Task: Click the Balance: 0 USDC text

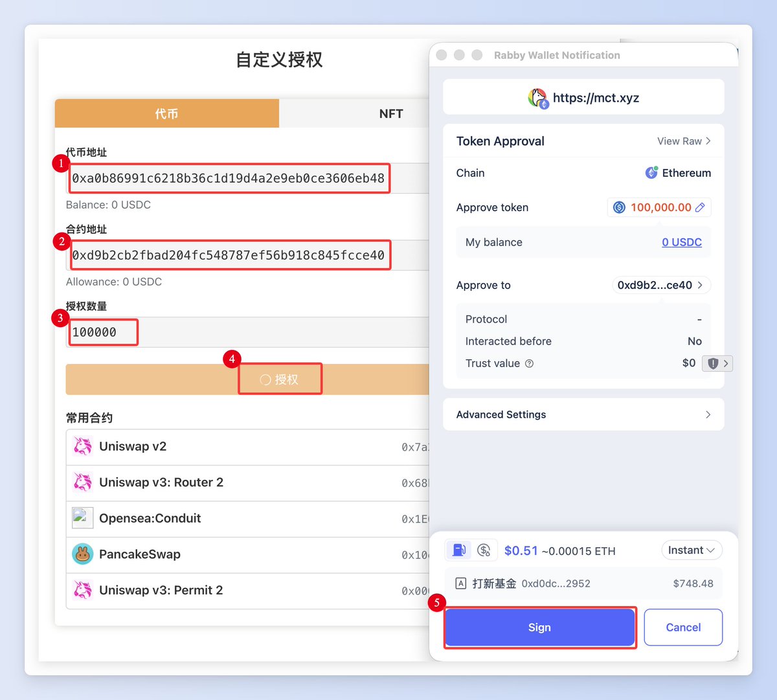Action: point(108,205)
